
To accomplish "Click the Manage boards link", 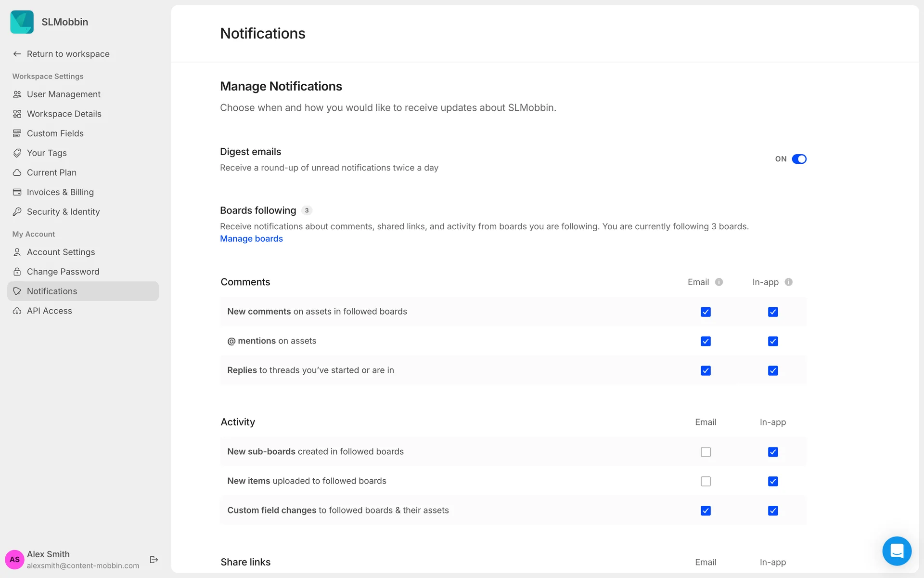I will tap(251, 239).
